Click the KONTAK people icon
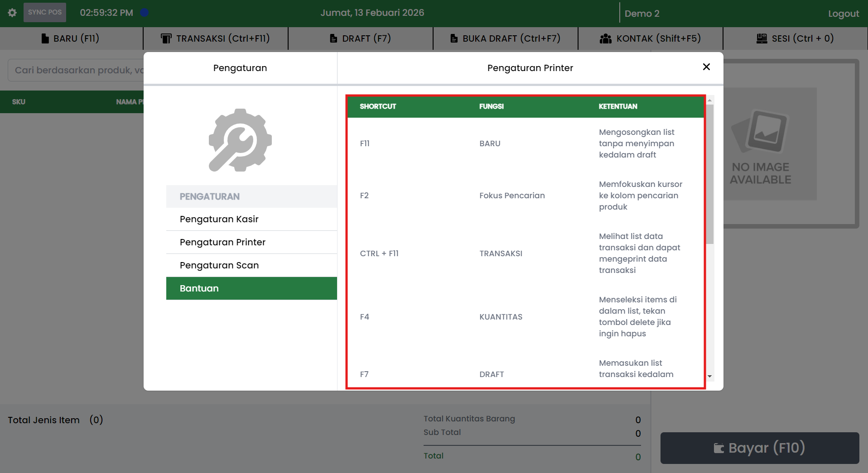Image resolution: width=868 pixels, height=473 pixels. [x=605, y=38]
